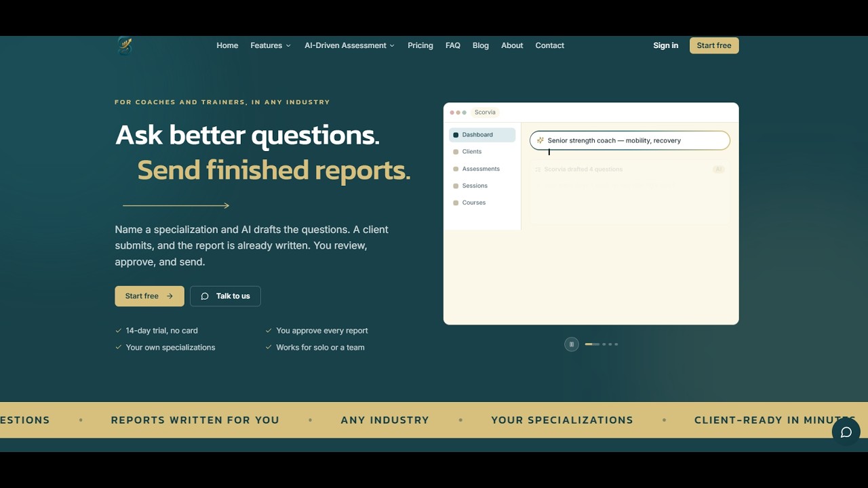Go to the Home nav item
868x488 pixels.
tap(227, 45)
